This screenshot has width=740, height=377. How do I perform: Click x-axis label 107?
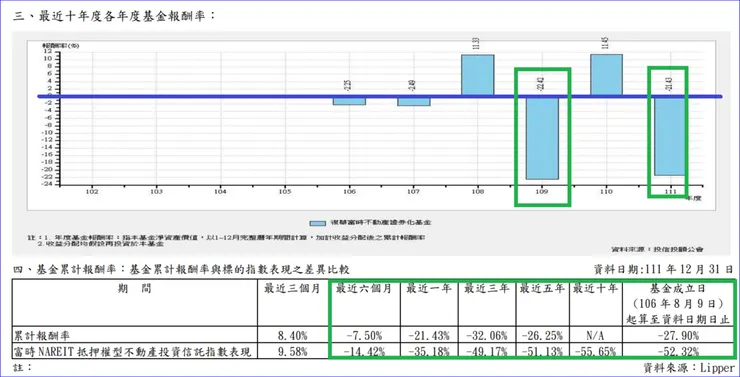414,192
